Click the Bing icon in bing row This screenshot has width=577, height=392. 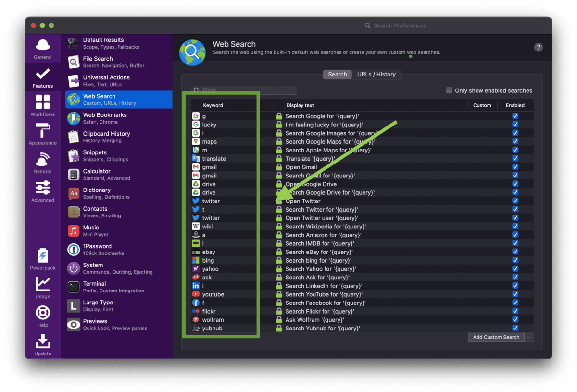[196, 260]
